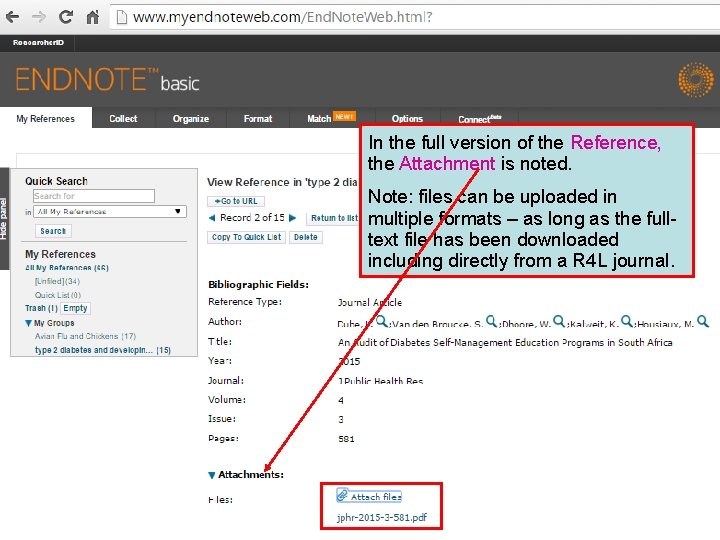Reload the page with the refresh icon

pyautogui.click(x=66, y=17)
